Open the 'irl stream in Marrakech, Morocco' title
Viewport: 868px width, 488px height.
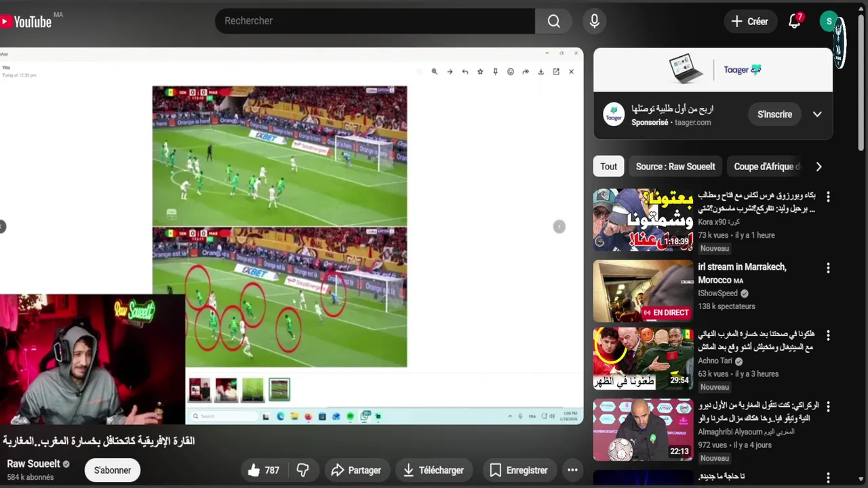[x=742, y=274]
